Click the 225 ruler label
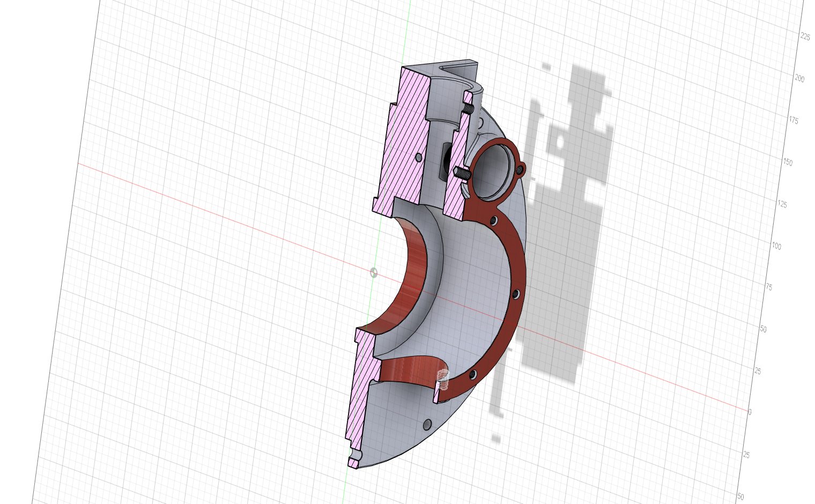The image size is (815, 504). [x=805, y=36]
